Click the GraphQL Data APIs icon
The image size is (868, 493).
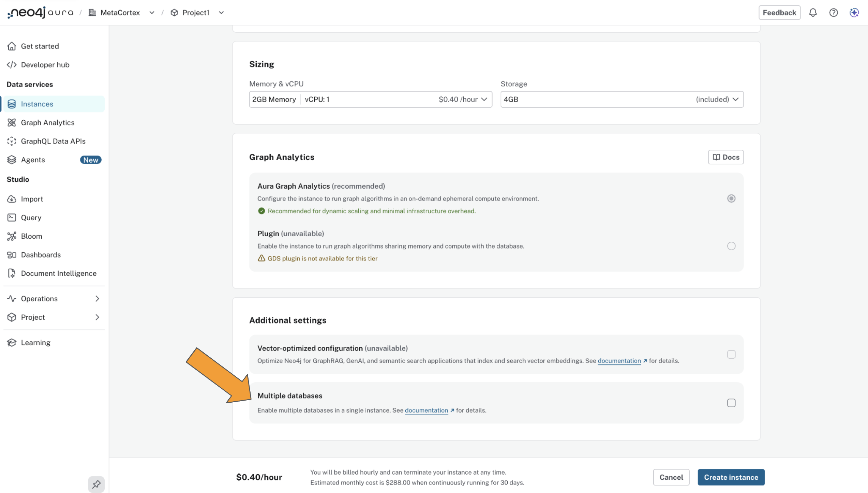click(x=12, y=141)
